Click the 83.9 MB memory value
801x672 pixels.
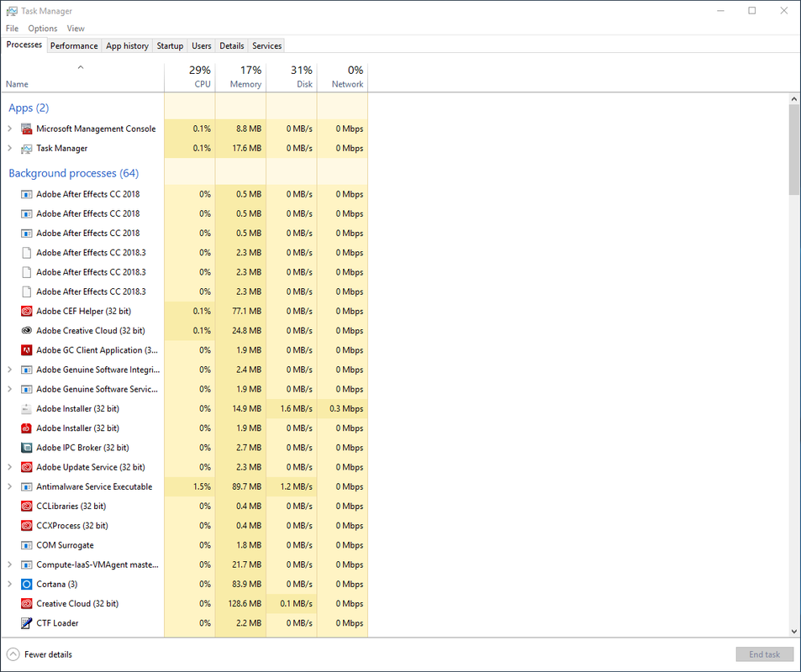[247, 584]
